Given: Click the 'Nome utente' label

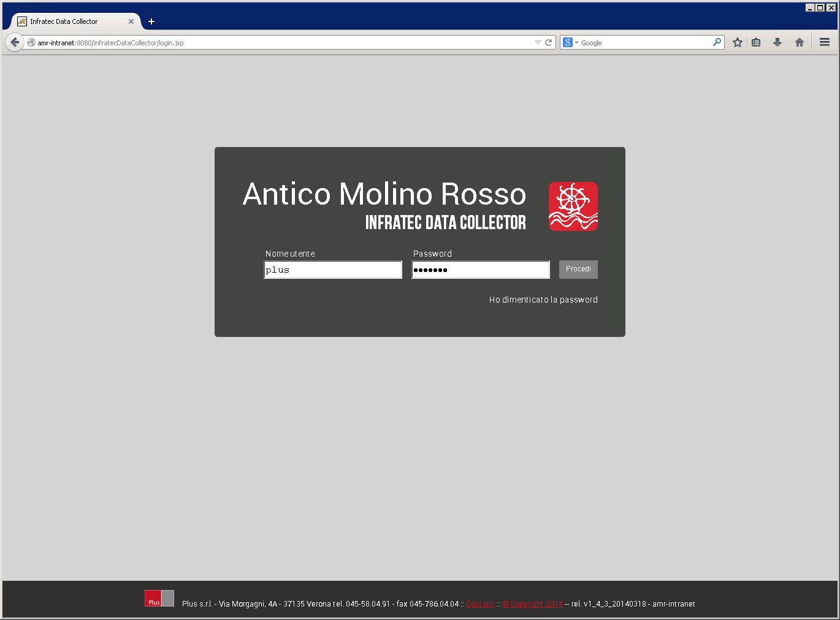Looking at the screenshot, I should [290, 254].
